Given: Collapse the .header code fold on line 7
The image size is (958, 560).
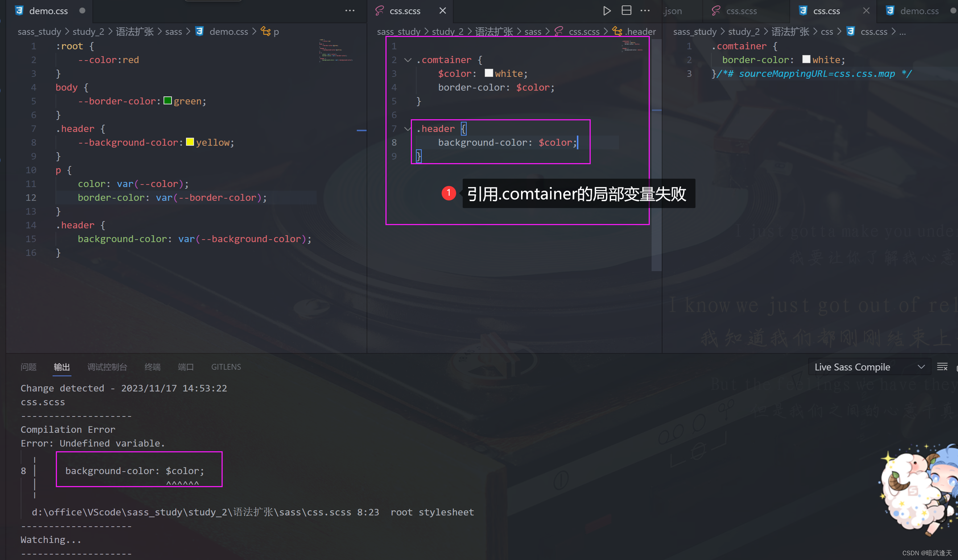Looking at the screenshot, I should coord(408,128).
